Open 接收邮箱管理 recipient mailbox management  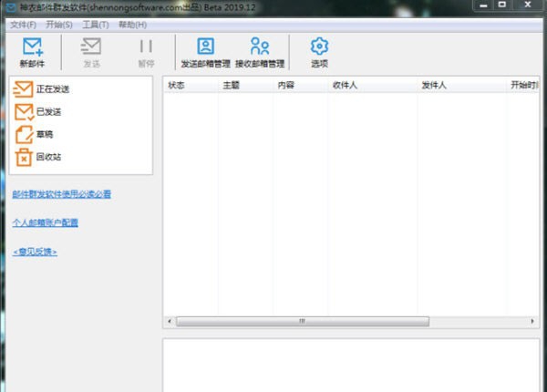(x=260, y=52)
